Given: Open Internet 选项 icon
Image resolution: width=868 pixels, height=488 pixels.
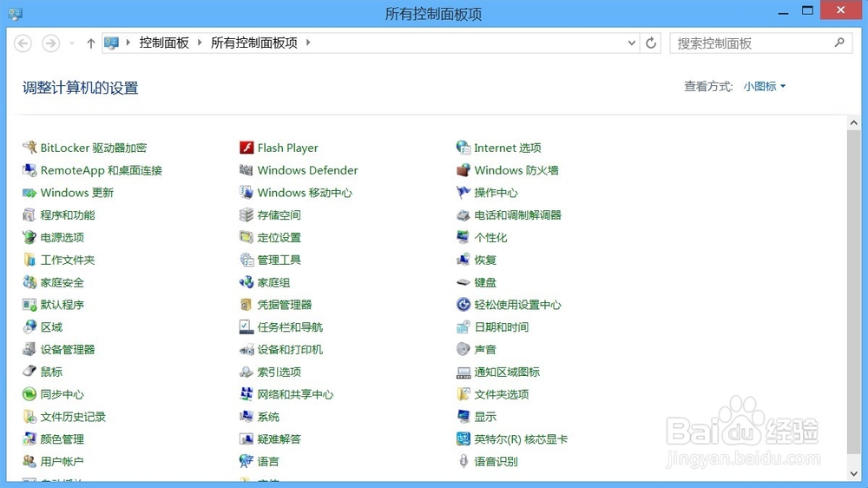Looking at the screenshot, I should pyautogui.click(x=464, y=148).
